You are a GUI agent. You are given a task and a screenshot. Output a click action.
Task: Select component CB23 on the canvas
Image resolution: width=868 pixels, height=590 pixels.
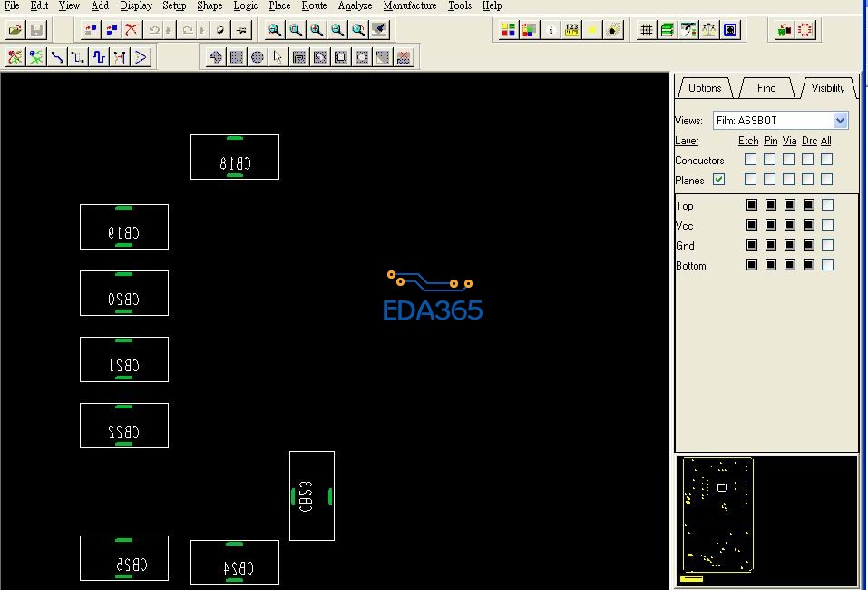click(x=312, y=496)
